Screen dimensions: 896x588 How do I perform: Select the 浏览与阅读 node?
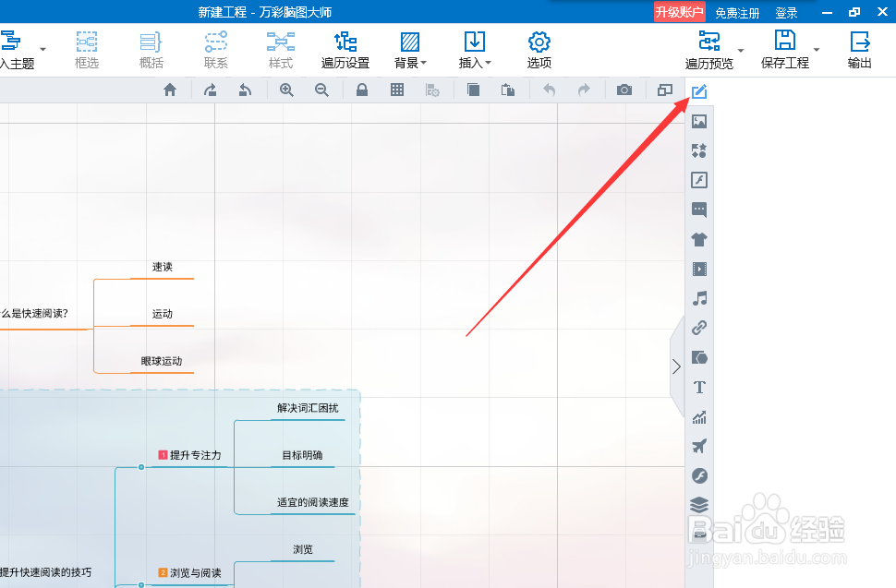189,572
